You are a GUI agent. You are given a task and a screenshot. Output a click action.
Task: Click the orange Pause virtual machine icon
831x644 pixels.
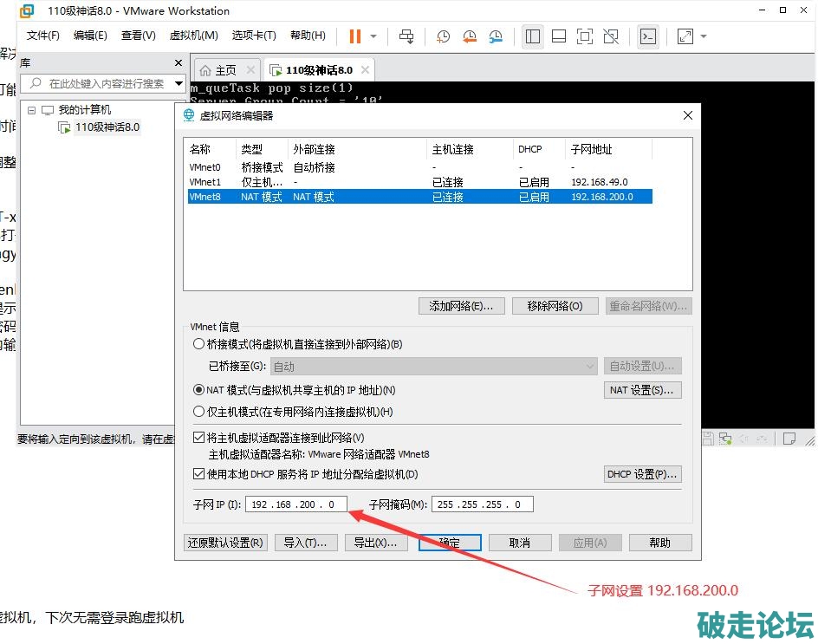pyautogui.click(x=355, y=36)
